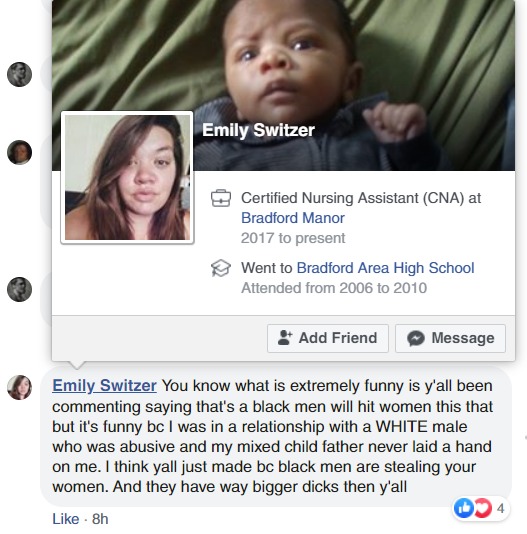This screenshot has height=534, width=527.
Task: Click the second avatar with red background
Action: pos(19,152)
